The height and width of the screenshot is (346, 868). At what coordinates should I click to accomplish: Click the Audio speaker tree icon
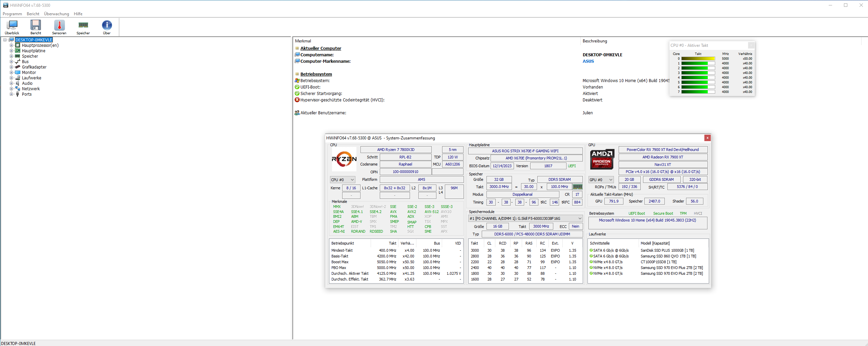tap(18, 83)
